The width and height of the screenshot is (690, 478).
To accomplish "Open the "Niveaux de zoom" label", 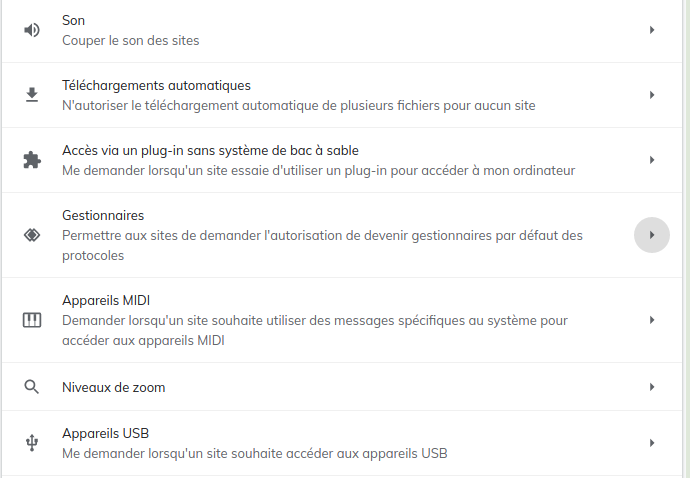I will click(x=113, y=387).
